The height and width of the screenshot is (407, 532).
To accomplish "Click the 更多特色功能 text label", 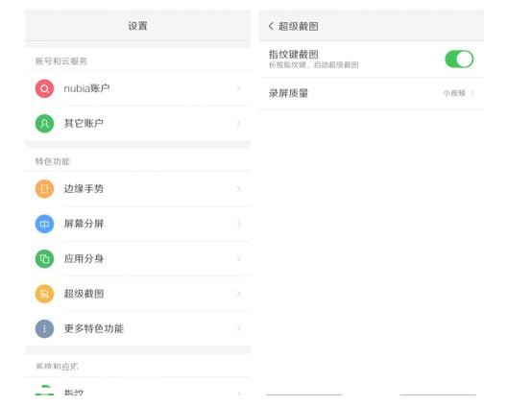I will (94, 328).
